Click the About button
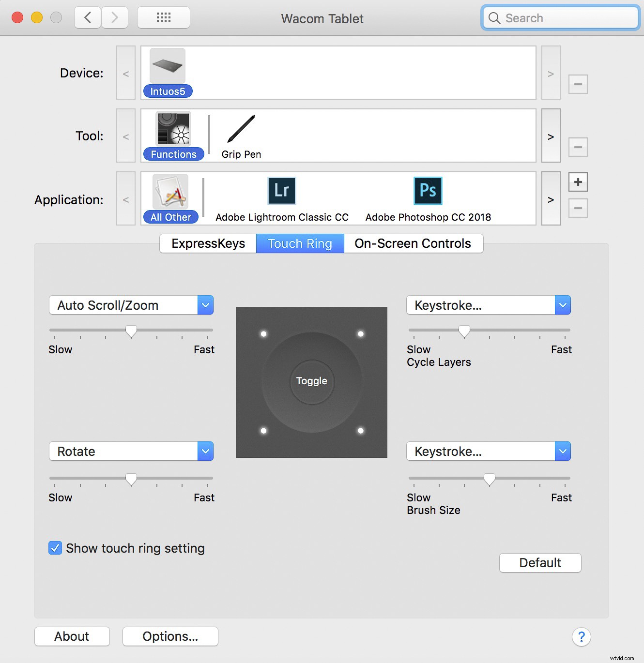This screenshot has height=663, width=644. pyautogui.click(x=72, y=636)
